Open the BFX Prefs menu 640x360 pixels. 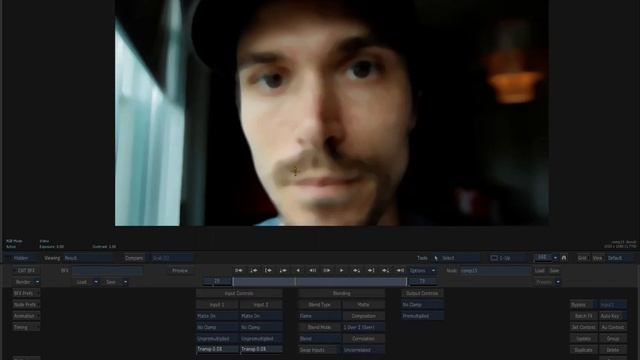(x=26, y=293)
